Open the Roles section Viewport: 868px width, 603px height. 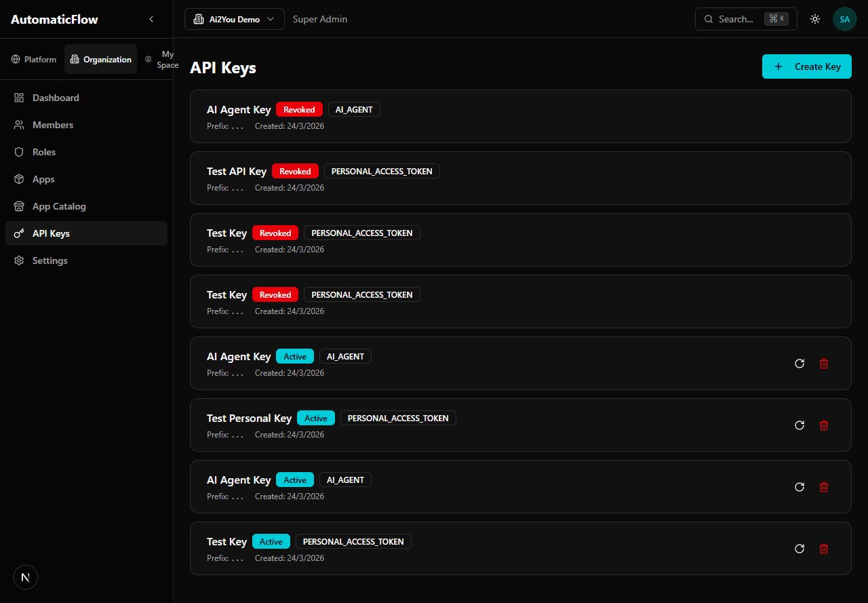coord(45,152)
